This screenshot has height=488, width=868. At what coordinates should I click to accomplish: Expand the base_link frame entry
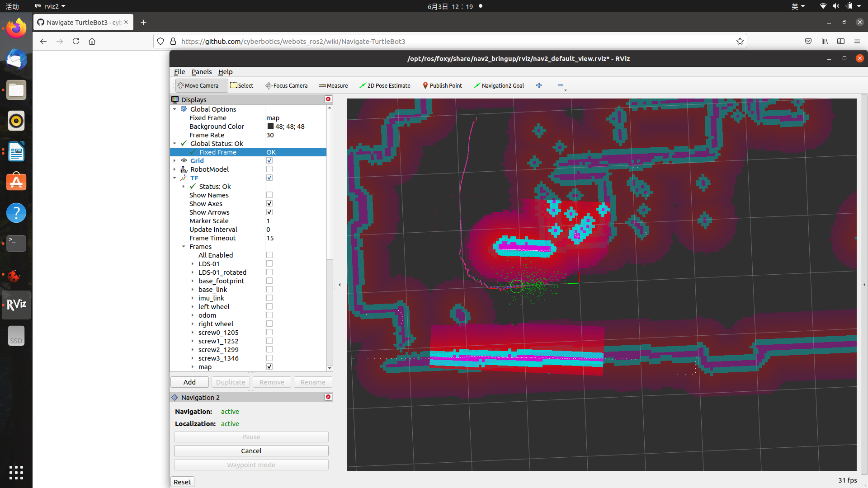click(193, 290)
